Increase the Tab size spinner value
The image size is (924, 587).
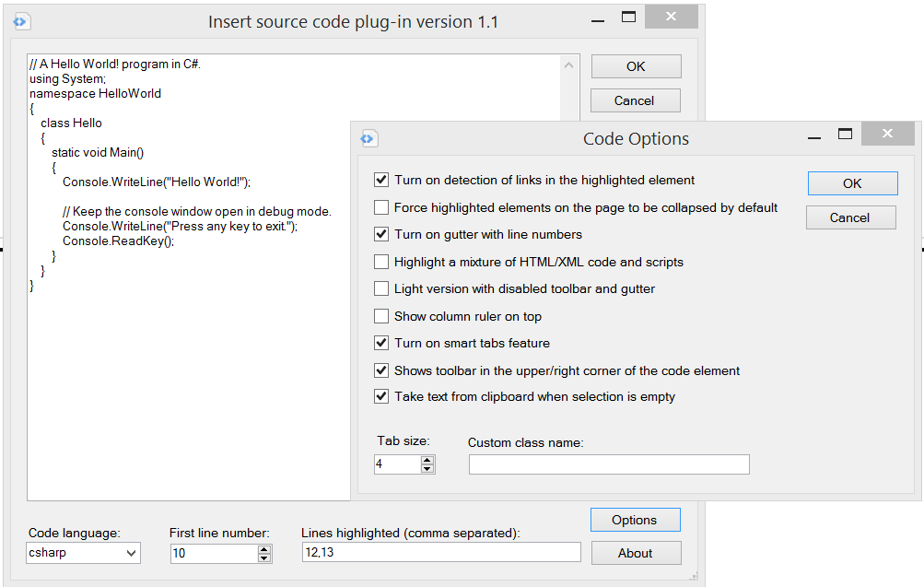point(427,459)
